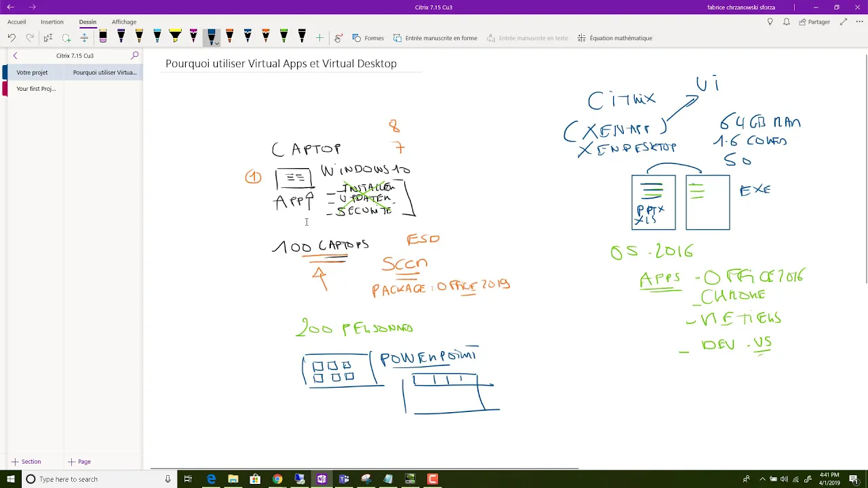
Task: Select the Votre projet section
Action: (x=35, y=73)
